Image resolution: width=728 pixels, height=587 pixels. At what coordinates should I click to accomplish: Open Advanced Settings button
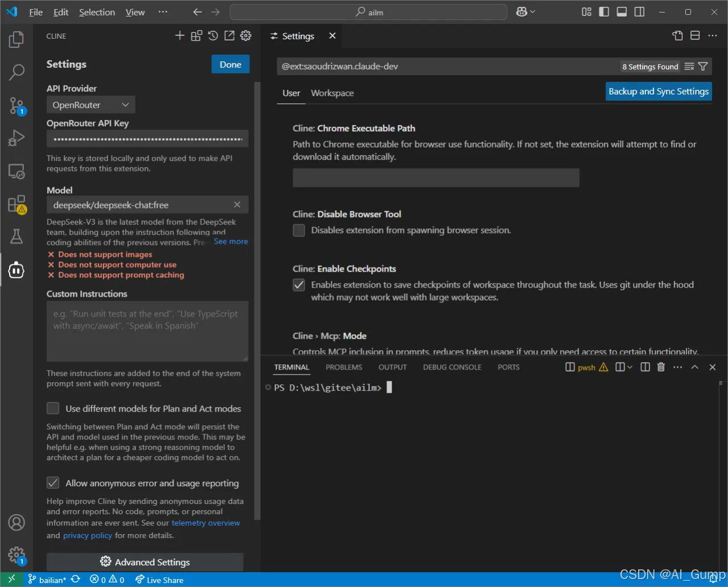point(145,562)
